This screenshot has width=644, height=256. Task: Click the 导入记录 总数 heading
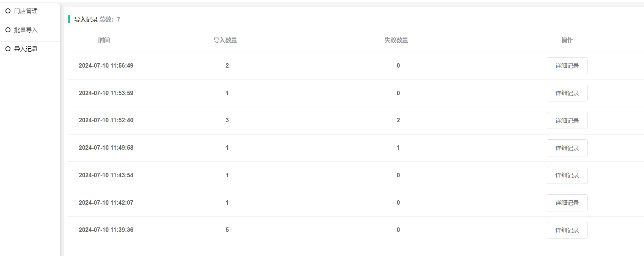tap(97, 19)
